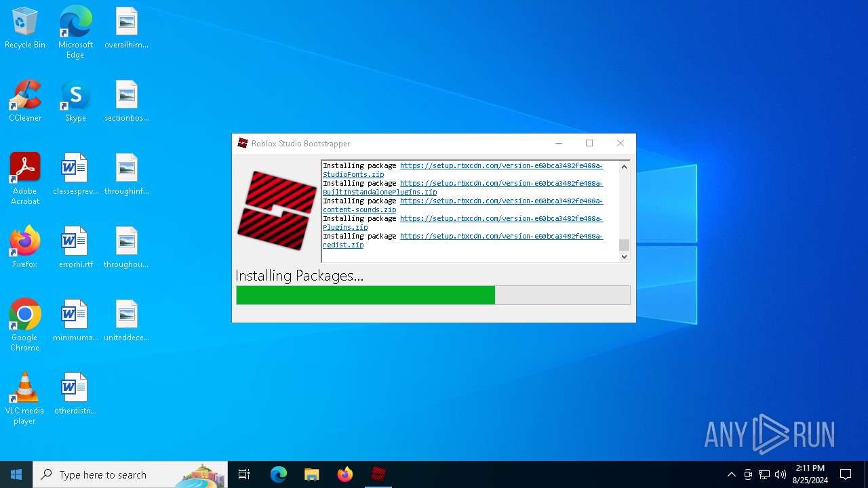Open the network status tray icon
Viewport: 868px width, 488px height.
[x=764, y=474]
